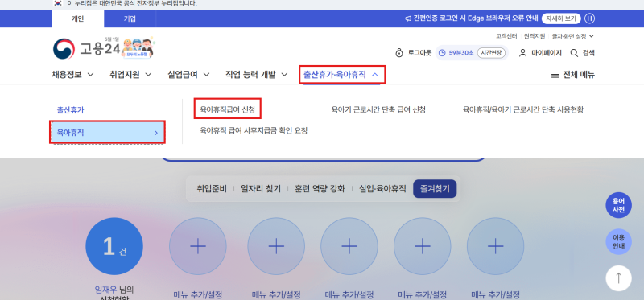The image size is (644, 300).
Task: Open 육아휴직/육아기 근로시간 단축 사용현황
Action: 522,109
